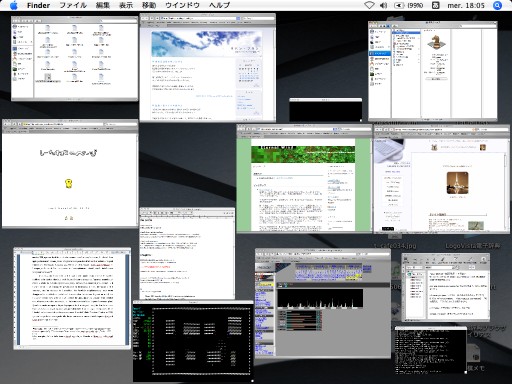512x384 pixels.
Task: Open Spotlight search with the blue magnifier icon
Action: click(x=497, y=5)
